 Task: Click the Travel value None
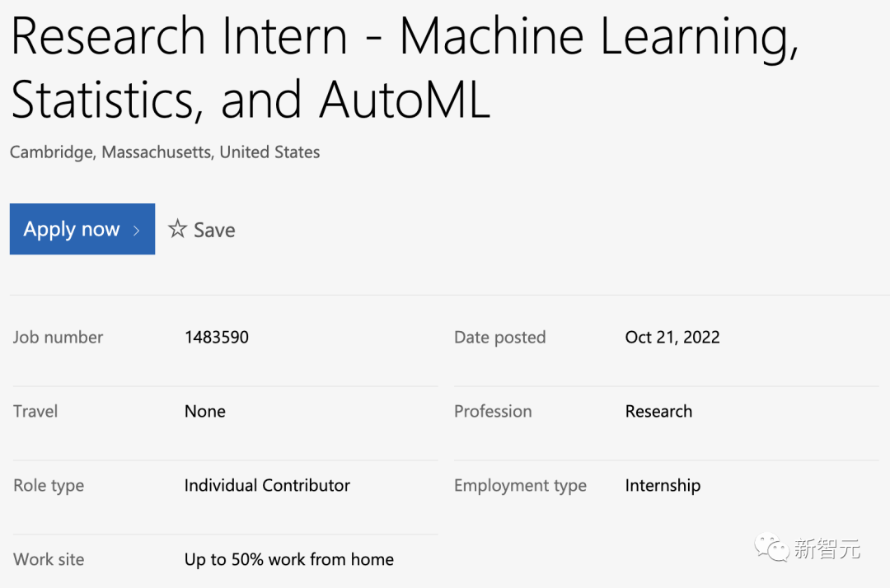(205, 411)
